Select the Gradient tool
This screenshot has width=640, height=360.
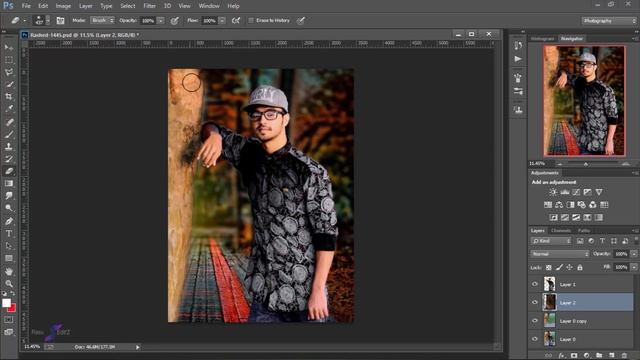click(9, 184)
